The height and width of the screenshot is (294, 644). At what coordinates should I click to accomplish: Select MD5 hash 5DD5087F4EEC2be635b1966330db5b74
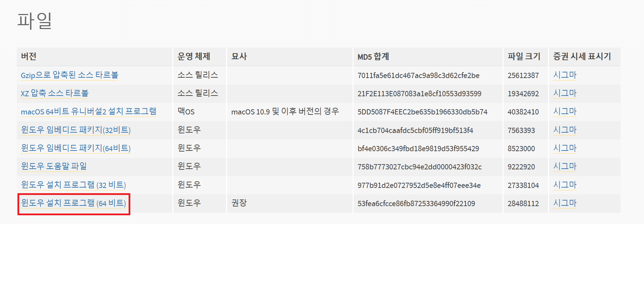[422, 112]
